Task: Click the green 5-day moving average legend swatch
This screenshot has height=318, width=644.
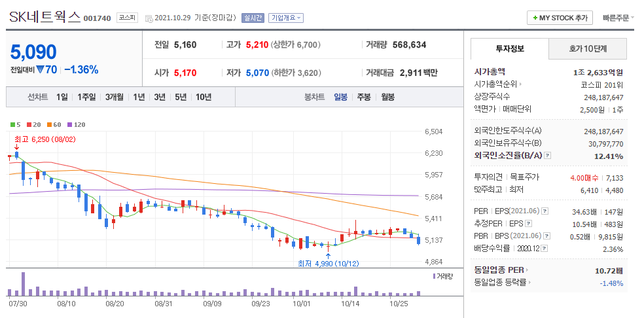Action: 12,124
